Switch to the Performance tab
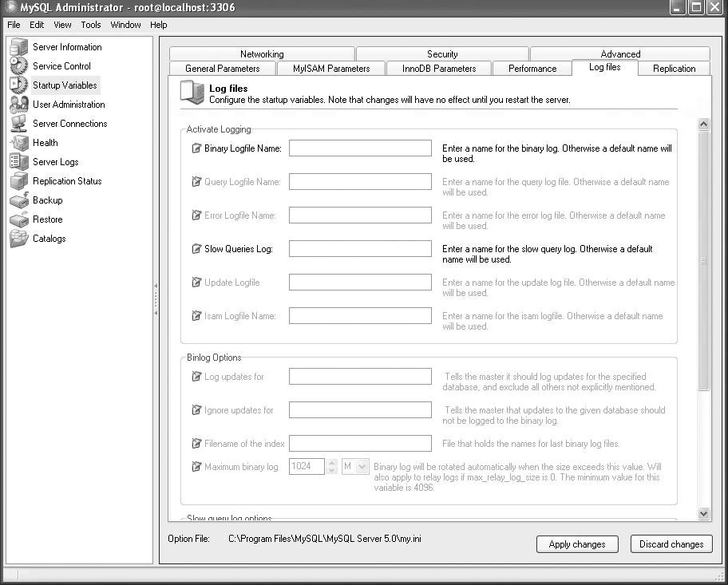This screenshot has height=585, width=728. 532,69
